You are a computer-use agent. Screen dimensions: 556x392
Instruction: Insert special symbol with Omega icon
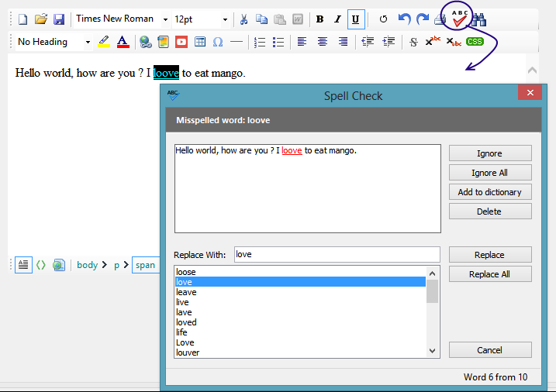pyautogui.click(x=218, y=42)
